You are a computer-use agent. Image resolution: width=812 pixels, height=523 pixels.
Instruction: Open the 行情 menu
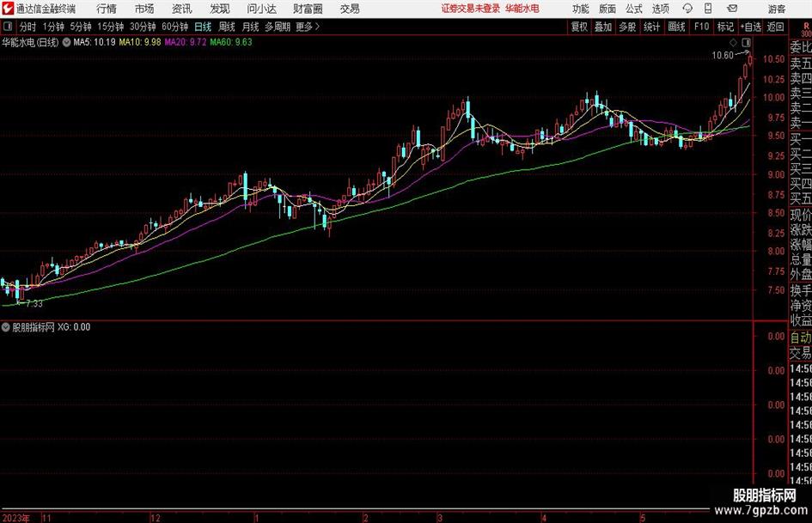pyautogui.click(x=107, y=9)
